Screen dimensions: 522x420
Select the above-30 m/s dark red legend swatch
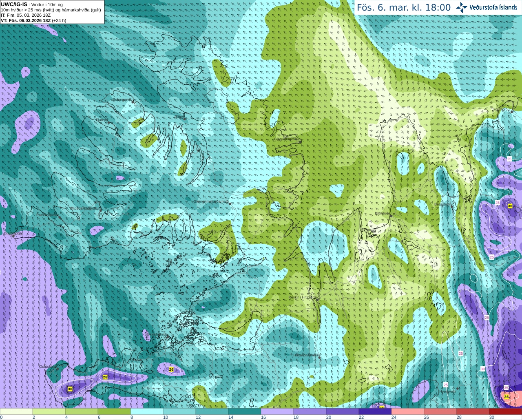click(506, 411)
